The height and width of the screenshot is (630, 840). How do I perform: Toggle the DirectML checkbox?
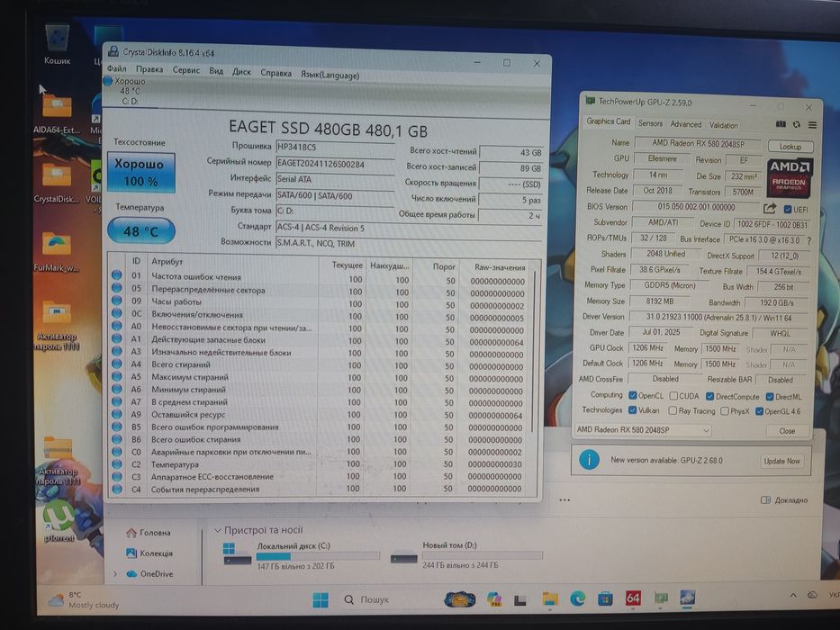click(x=769, y=397)
